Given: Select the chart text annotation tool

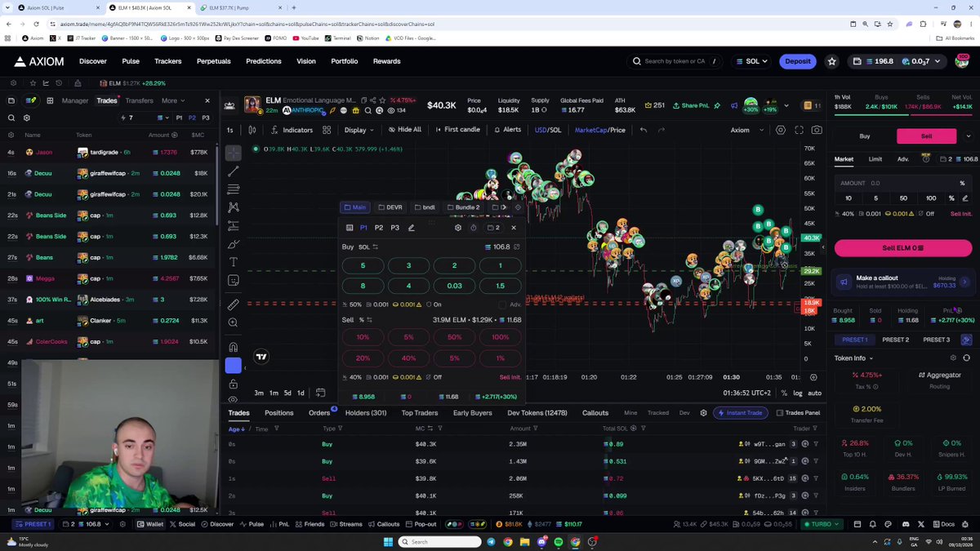Looking at the screenshot, I should click(x=234, y=262).
